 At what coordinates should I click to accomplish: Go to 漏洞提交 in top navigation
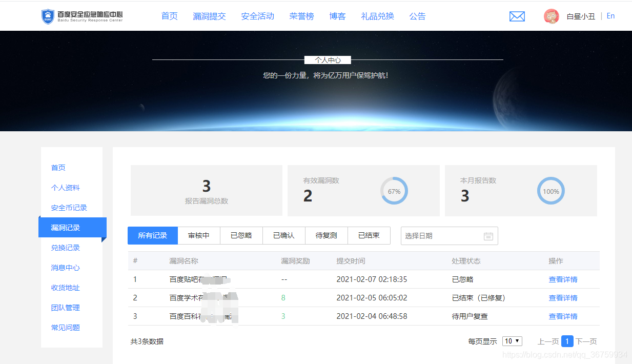pos(209,16)
